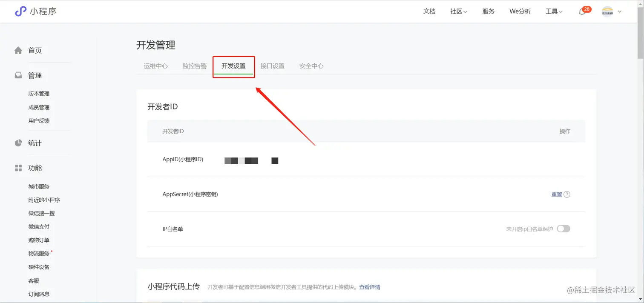This screenshot has width=644, height=303.
Task: Open 城市服务 in the sidebar
Action: (x=39, y=186)
